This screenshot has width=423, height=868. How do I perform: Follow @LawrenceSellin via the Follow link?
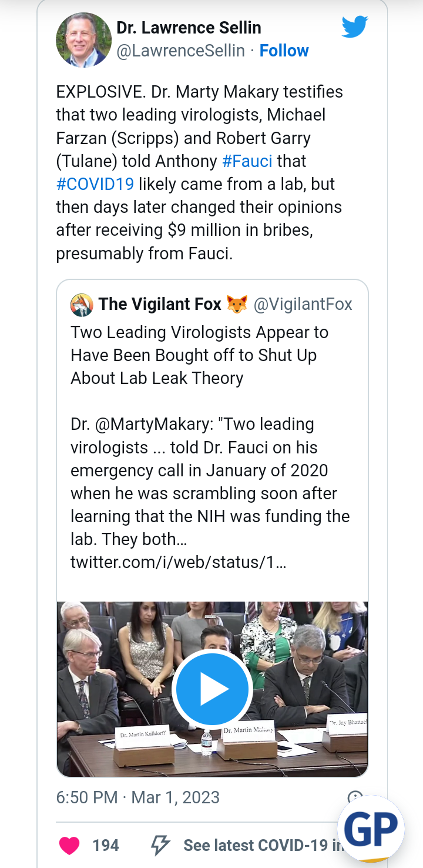[284, 51]
